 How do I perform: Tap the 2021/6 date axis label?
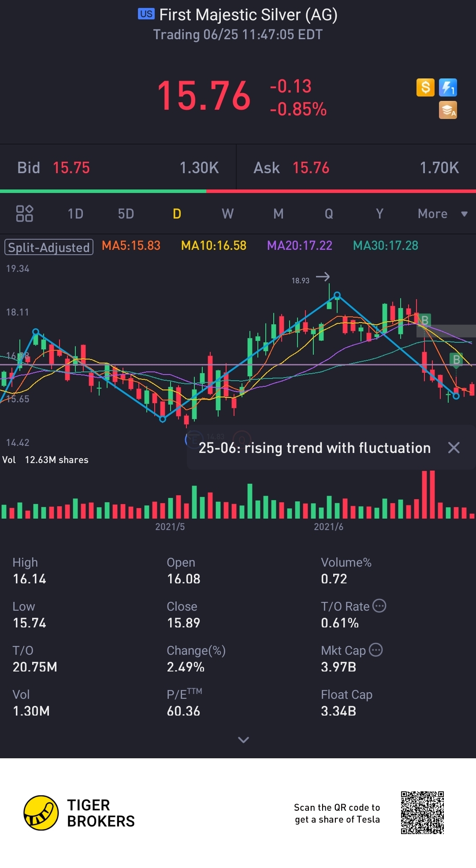tap(328, 527)
